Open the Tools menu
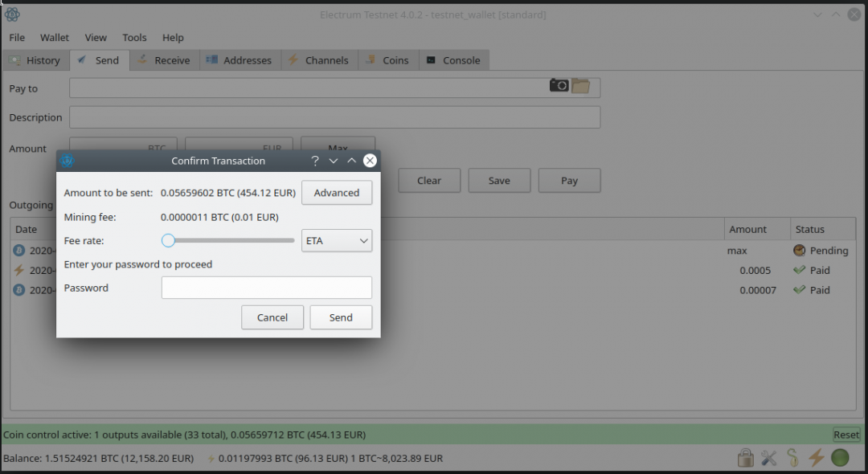The height and width of the screenshot is (474, 868). [134, 37]
